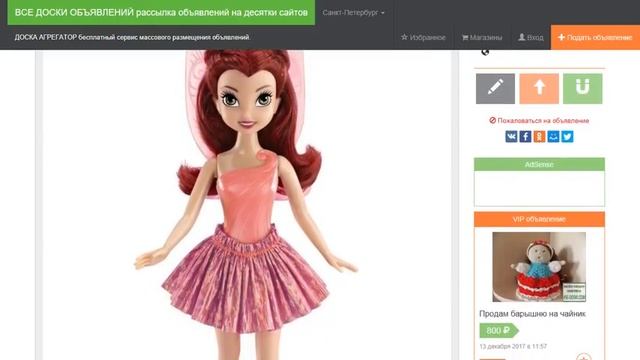Viewport: 640px width, 360px height.
Task: Click the small globe icon
Action: (485, 52)
